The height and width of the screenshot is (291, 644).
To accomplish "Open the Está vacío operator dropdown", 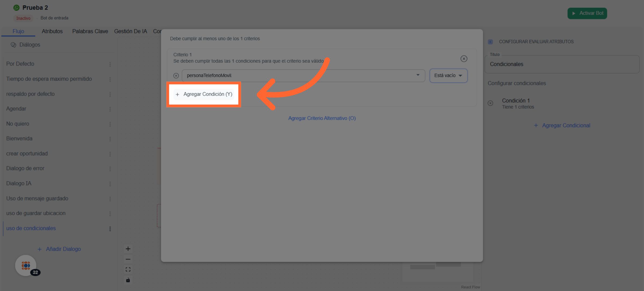I will point(448,76).
